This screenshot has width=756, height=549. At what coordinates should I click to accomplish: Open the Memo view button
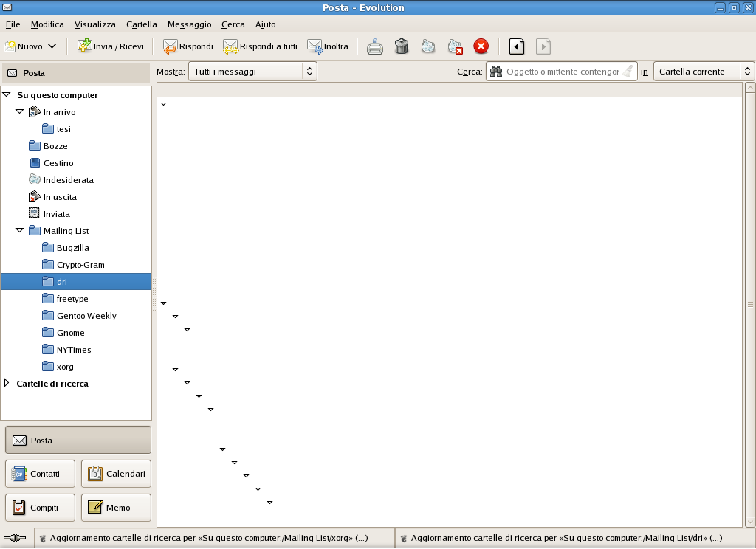[116, 508]
